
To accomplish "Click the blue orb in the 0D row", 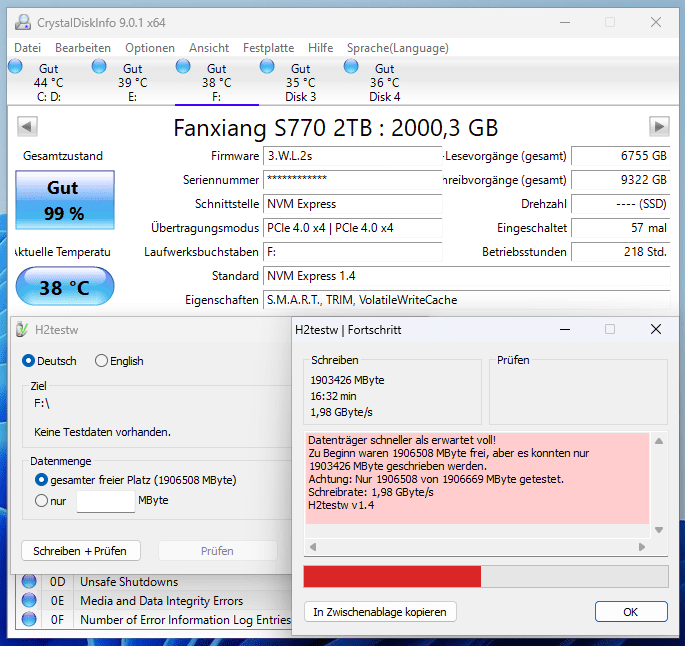I will 29,581.
